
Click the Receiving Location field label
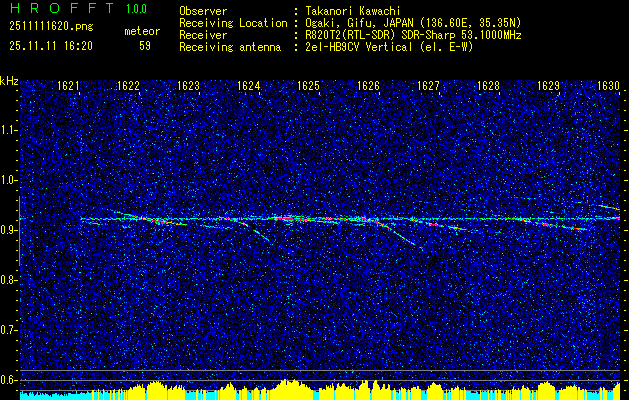click(233, 23)
